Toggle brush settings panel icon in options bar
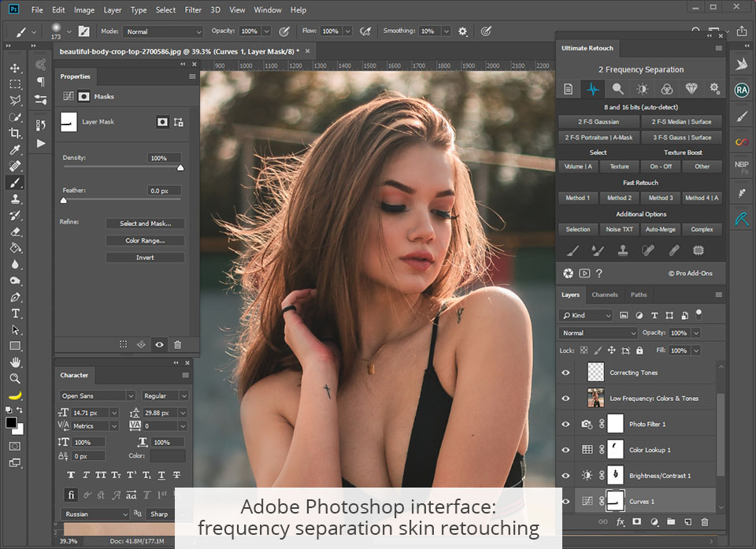The height and width of the screenshot is (549, 756). pos(84,32)
